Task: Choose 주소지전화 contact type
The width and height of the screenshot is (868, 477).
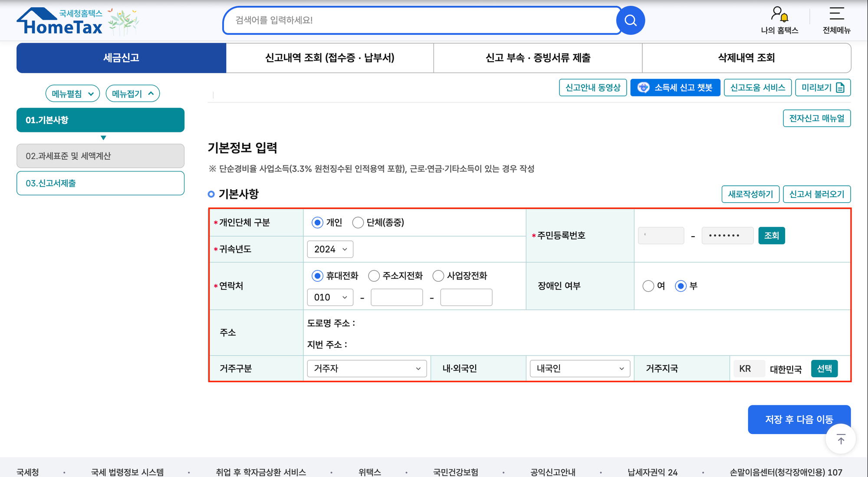Action: coord(374,276)
